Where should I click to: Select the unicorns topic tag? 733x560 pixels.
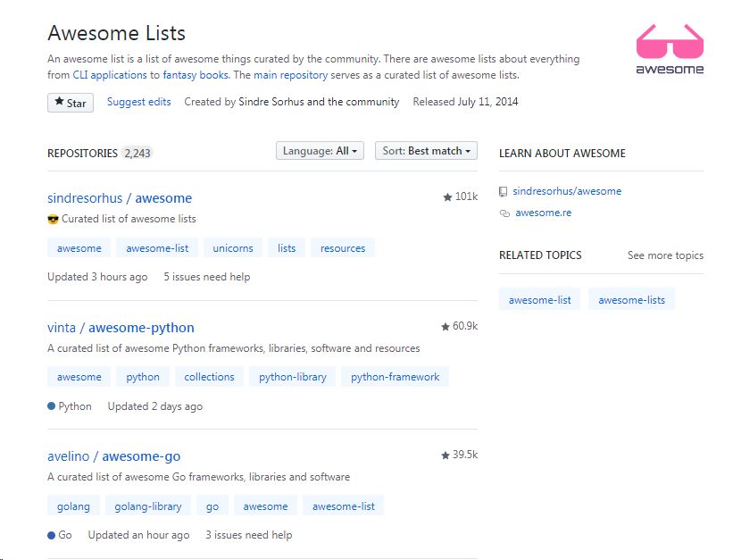click(233, 248)
